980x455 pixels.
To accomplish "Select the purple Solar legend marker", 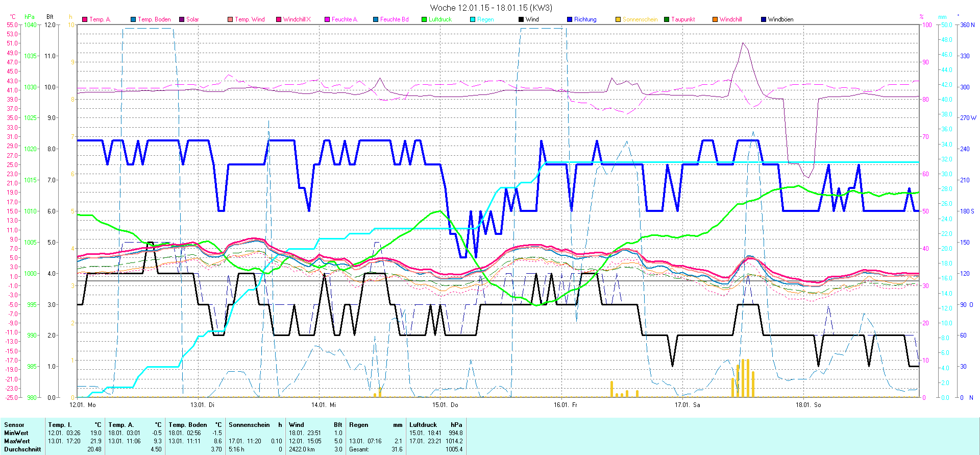I will click(x=182, y=19).
